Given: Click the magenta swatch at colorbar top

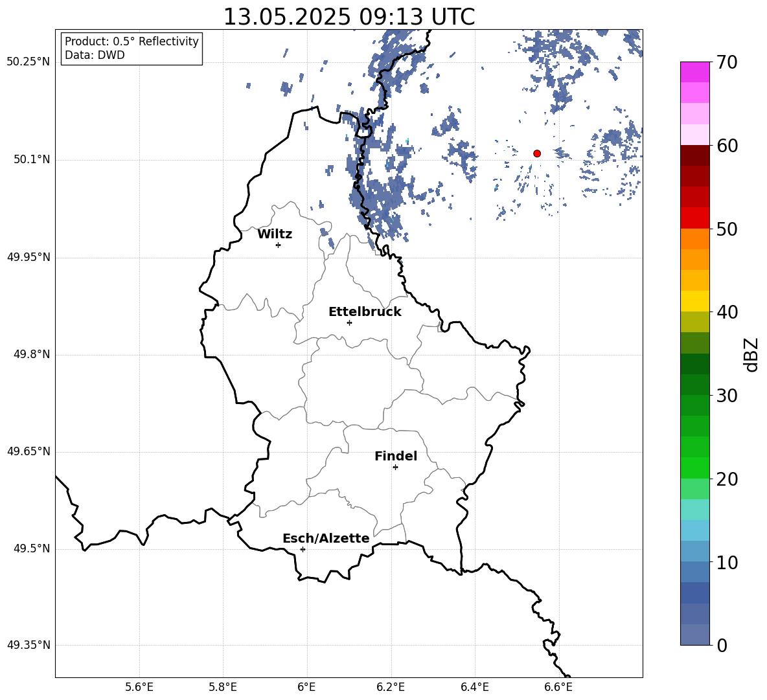Looking at the screenshot, I should pos(695,72).
